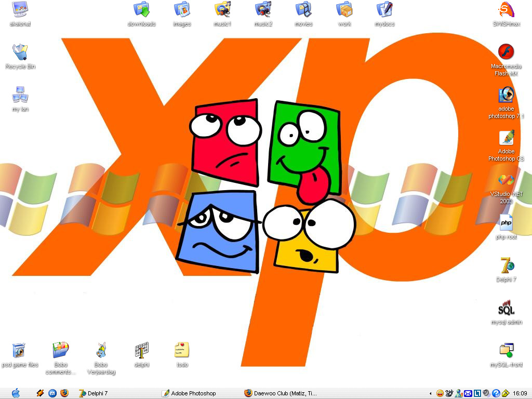Viewport: 532px width, 399px height.
Task: Switch to Delphi 7 taskbar window
Action: [94, 393]
